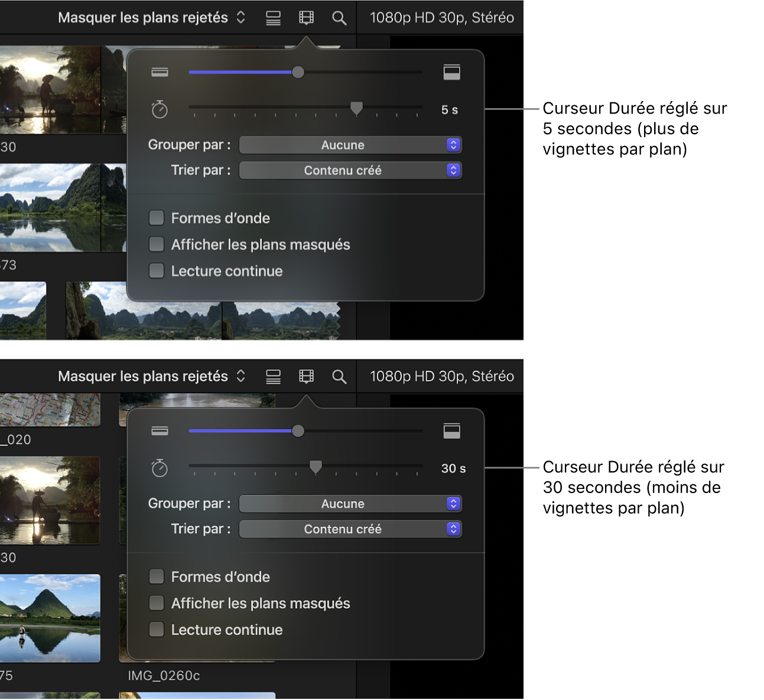Enable Formes d'onde in the 30 s popover
764x700 pixels.
[x=157, y=576]
